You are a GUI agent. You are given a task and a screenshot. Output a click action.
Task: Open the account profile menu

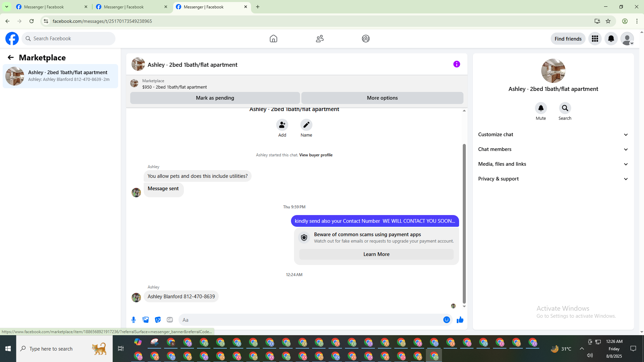pos(627,39)
